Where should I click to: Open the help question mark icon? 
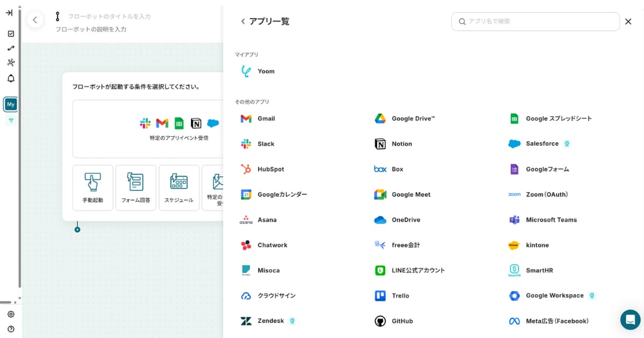coord(11,329)
